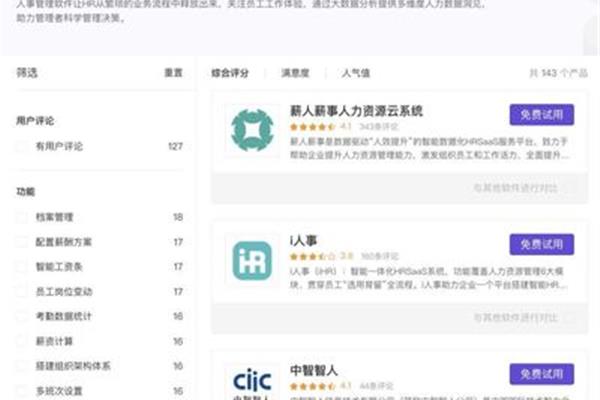Viewport: 600px width, 400px height.
Task: Click the 功能 section heading
Action: coord(26,192)
